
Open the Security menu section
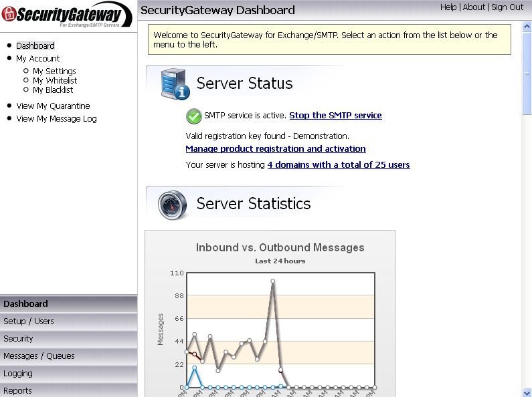(x=68, y=339)
